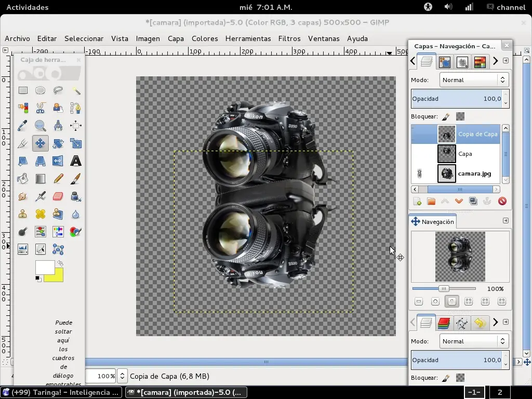Select the Move tool
This screenshot has width=532, height=399.
[x=41, y=143]
